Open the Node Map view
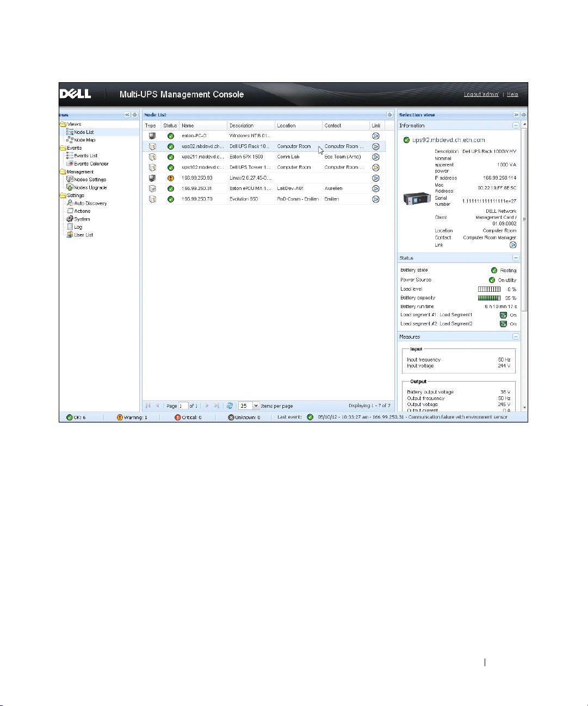588x706 pixels. (x=84, y=140)
